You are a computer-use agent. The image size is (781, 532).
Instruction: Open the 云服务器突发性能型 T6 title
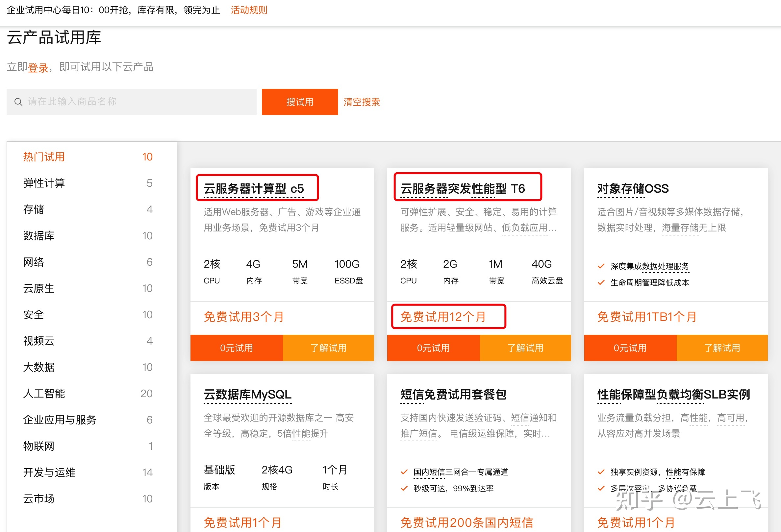(463, 188)
